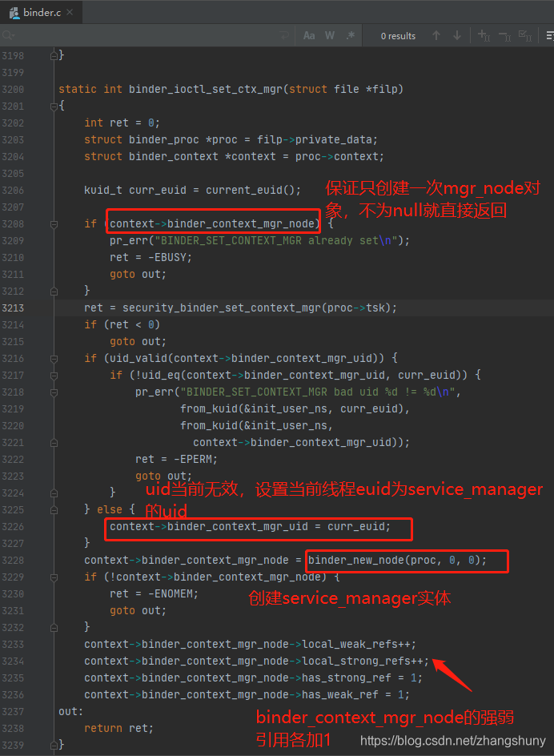Click 'has_strong_ref = 1' on line 3235
Viewport: 554px width, 756px height.
coord(359,678)
